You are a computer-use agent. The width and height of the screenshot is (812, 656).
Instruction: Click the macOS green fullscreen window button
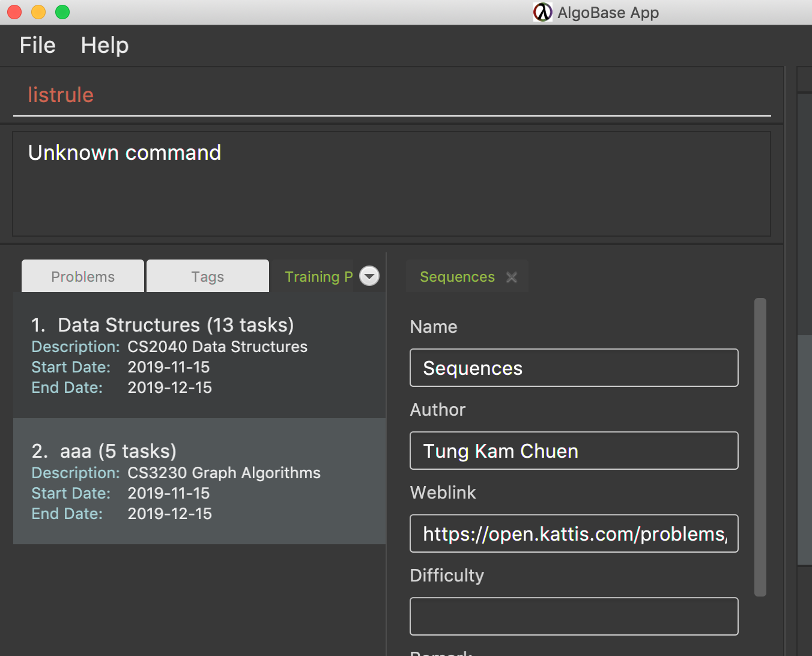(62, 12)
